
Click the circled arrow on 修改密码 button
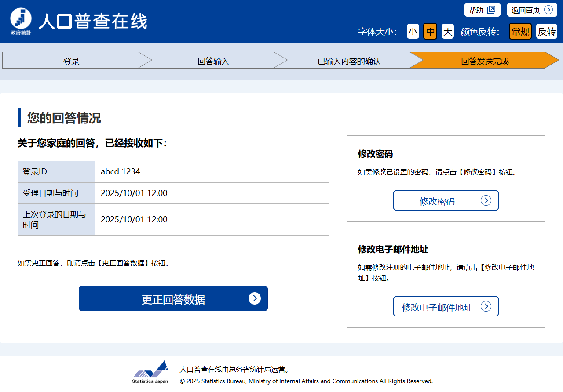point(486,200)
